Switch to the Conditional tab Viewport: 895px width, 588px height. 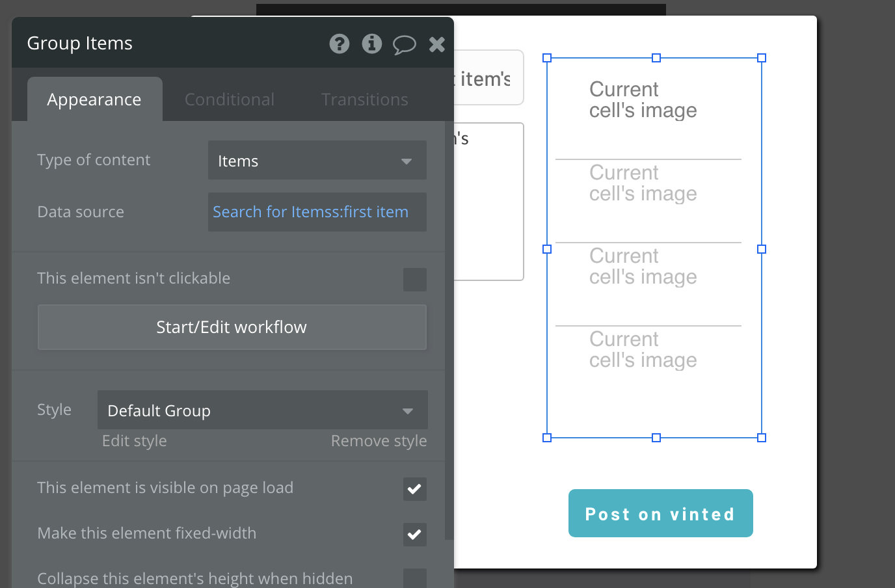230,100
